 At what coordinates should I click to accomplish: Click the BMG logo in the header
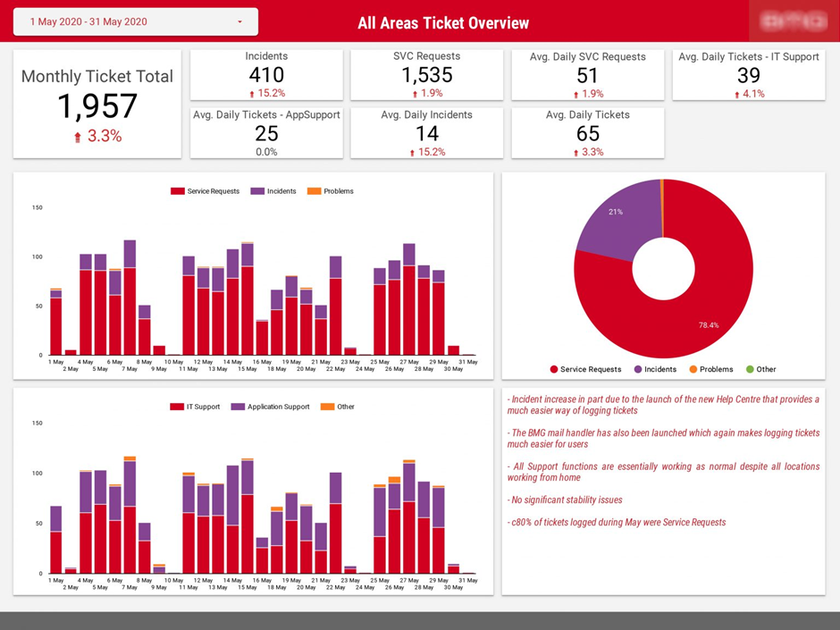pos(792,21)
